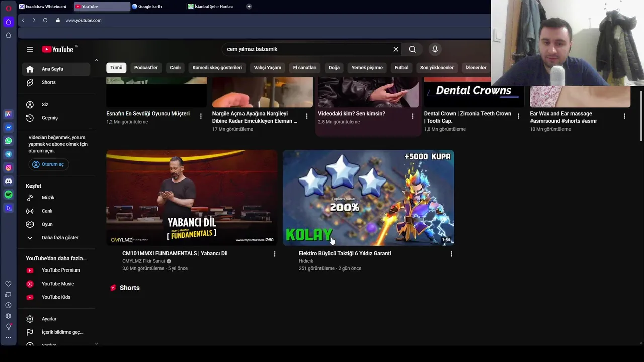Open a new browser tab
This screenshot has height=362, width=644.
point(249,7)
